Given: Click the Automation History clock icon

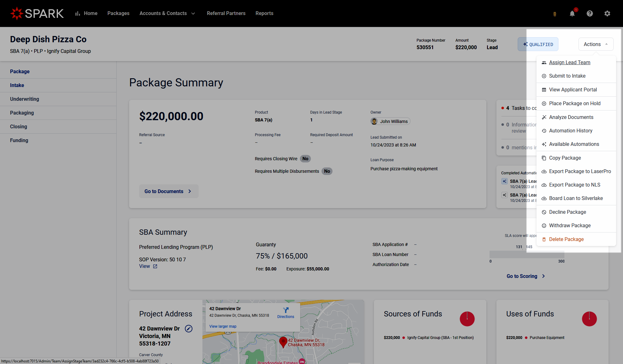Looking at the screenshot, I should click(x=544, y=131).
